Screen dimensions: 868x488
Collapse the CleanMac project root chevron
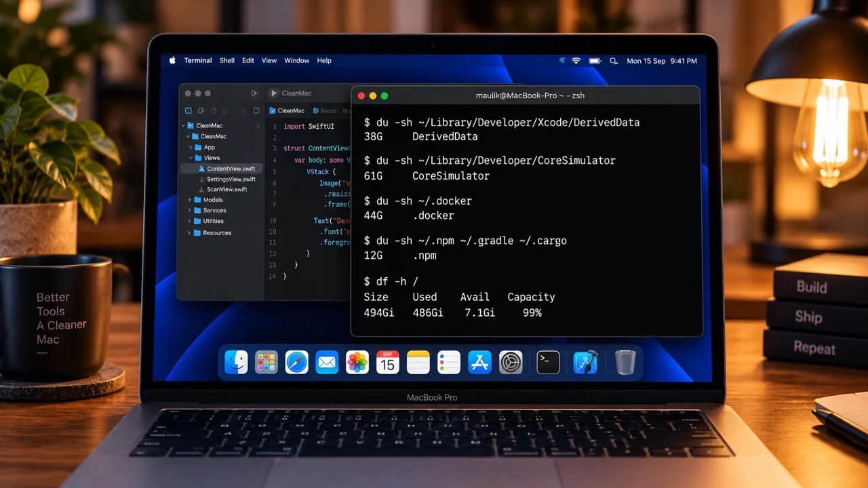tap(184, 125)
